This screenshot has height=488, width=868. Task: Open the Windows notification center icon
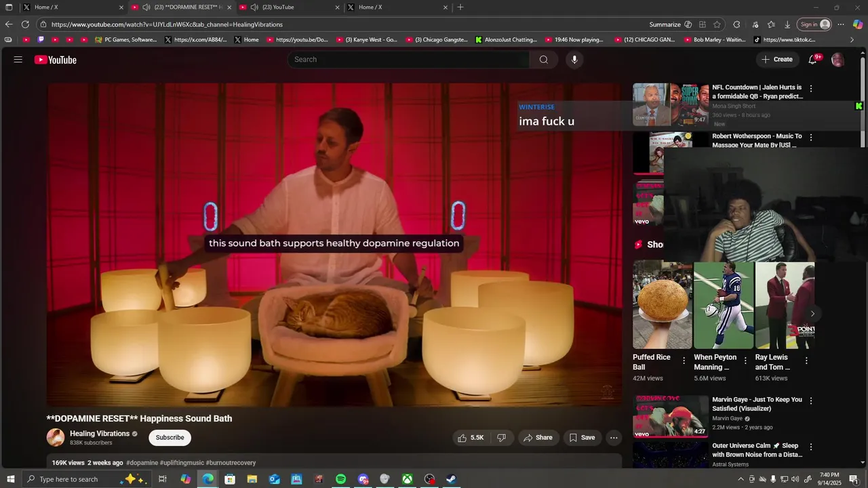point(854,479)
